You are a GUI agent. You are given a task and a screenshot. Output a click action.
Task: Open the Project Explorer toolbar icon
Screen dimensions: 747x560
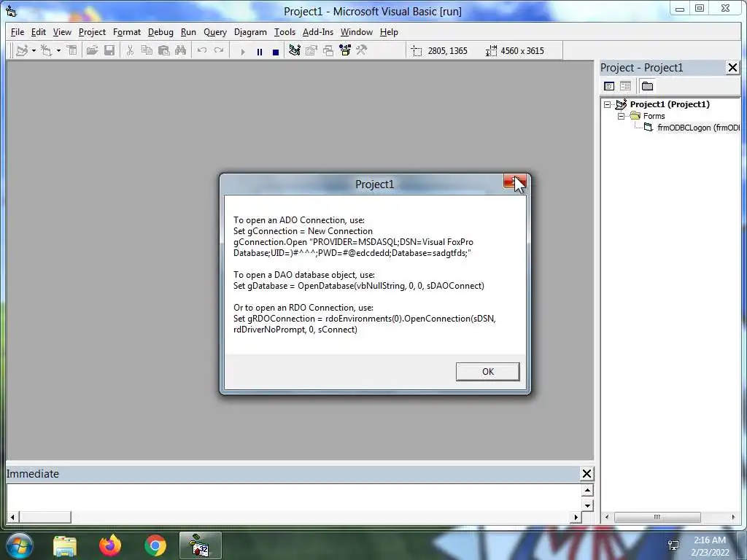pyautogui.click(x=295, y=50)
